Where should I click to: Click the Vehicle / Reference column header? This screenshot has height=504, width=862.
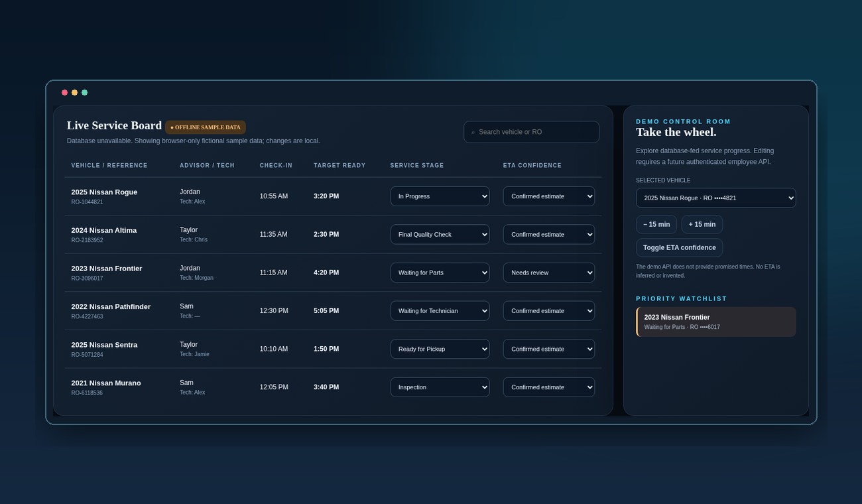[109, 166]
